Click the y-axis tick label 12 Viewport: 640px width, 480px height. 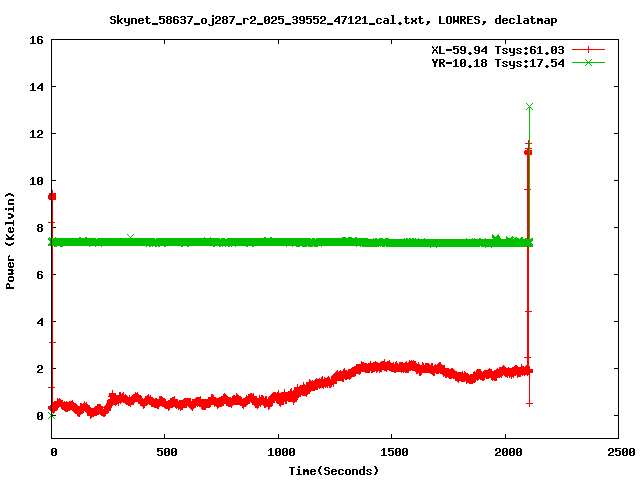click(36, 134)
